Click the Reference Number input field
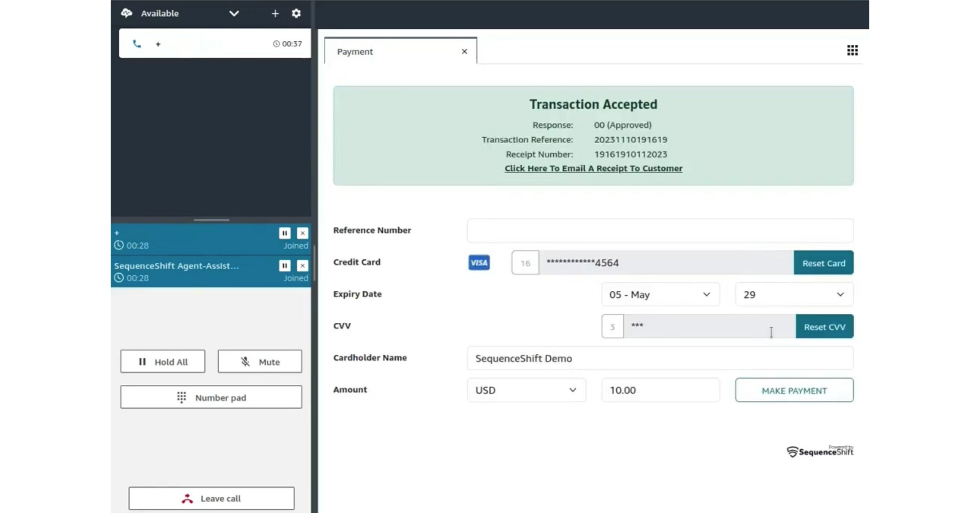Screen dimensions: 980x513 [x=659, y=230]
